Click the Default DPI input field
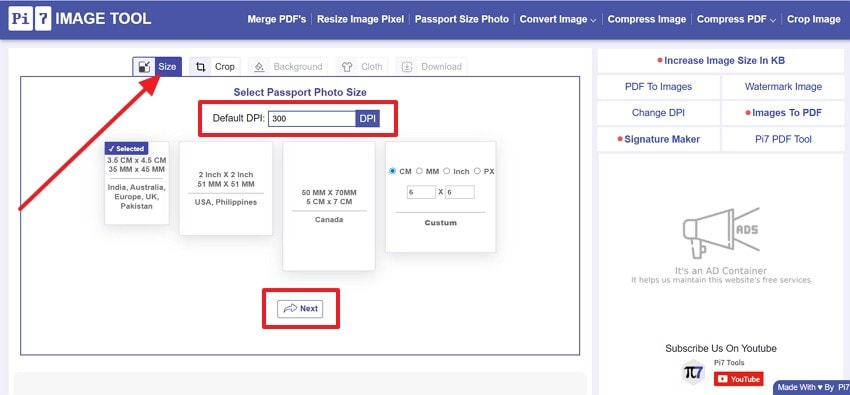The height and width of the screenshot is (395, 850). (312, 119)
